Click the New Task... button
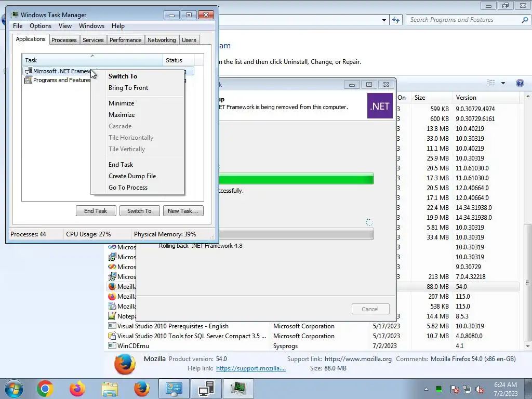Image resolution: width=532 pixels, height=399 pixels. tap(183, 211)
